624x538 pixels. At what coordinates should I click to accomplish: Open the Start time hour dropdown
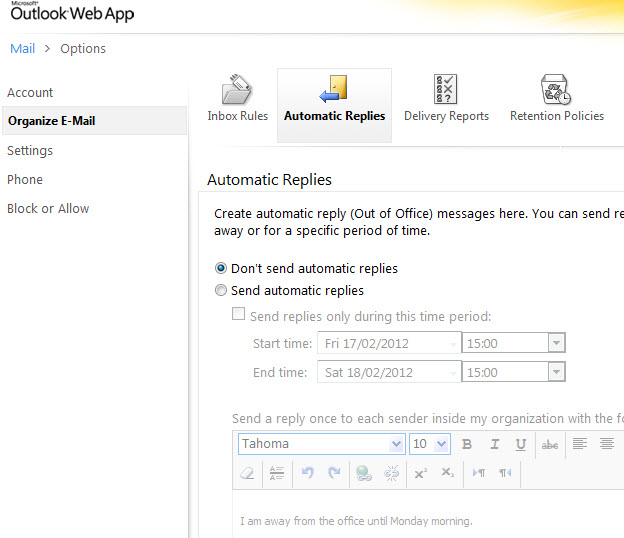coord(556,343)
